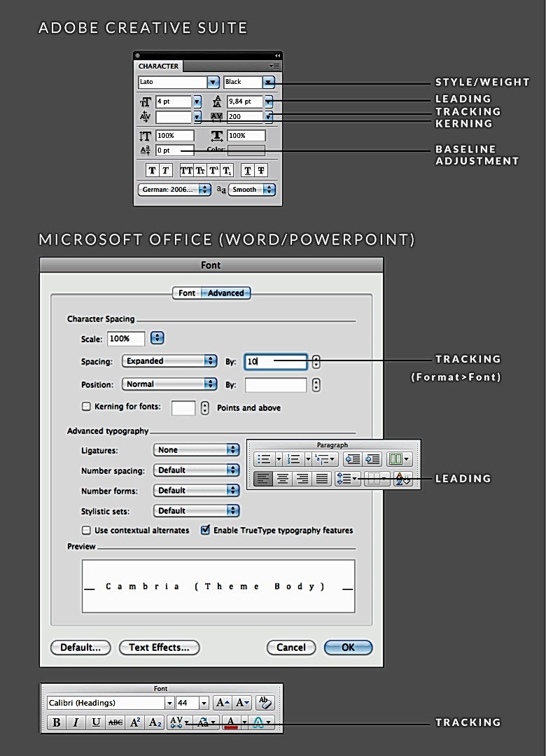Open the font size 44 dropdown arrow
The height and width of the screenshot is (756, 546).
(204, 703)
